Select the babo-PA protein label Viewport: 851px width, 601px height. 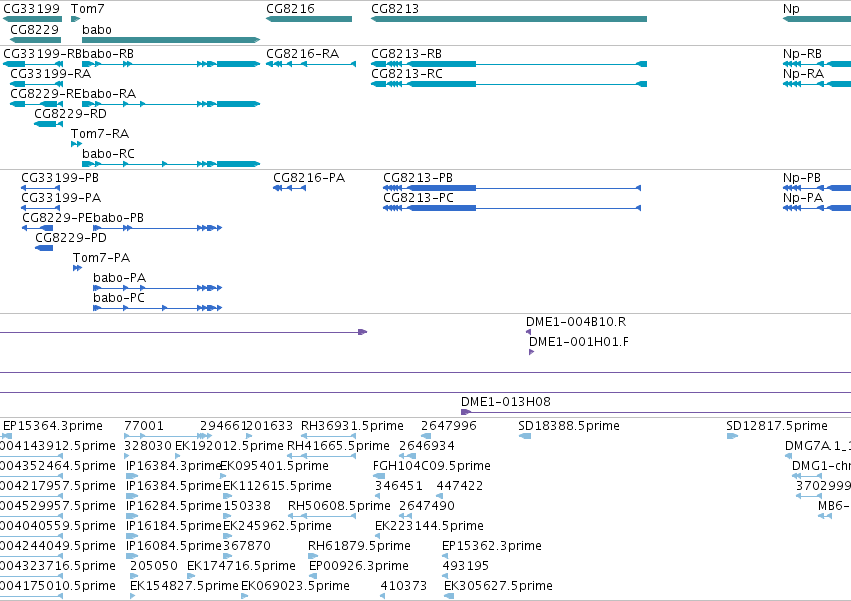(119, 279)
